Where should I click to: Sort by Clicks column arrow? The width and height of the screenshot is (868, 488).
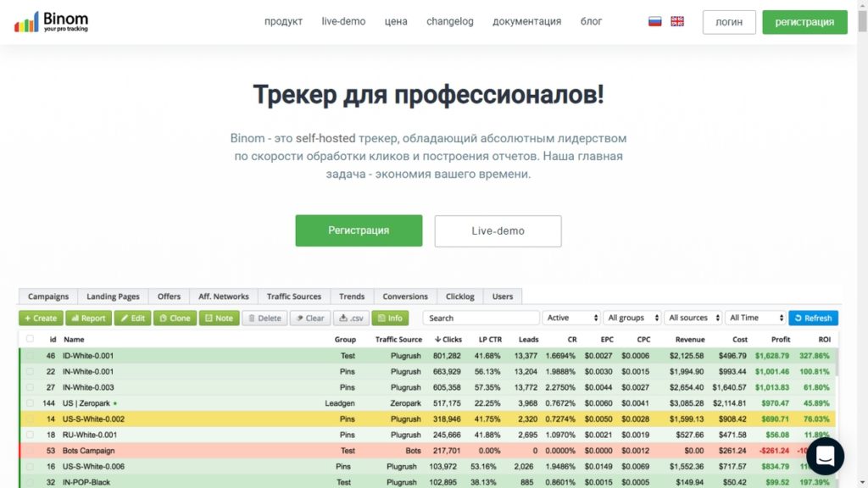point(437,339)
